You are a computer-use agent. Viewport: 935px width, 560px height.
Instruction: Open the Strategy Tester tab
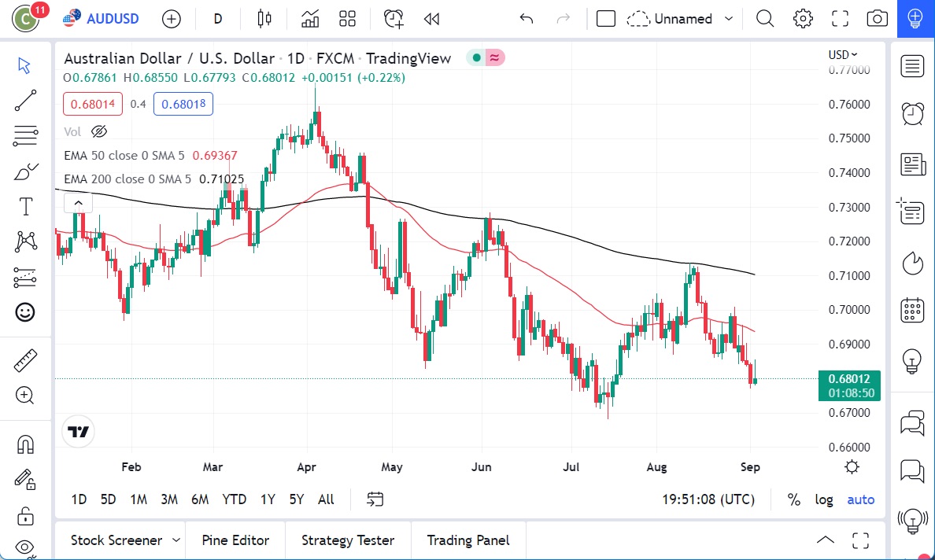(347, 540)
